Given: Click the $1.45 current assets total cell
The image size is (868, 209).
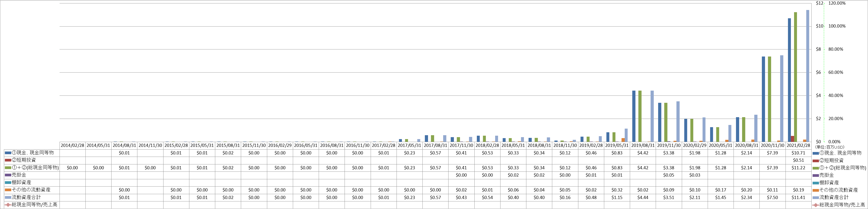Looking at the screenshot, I should click(721, 197).
